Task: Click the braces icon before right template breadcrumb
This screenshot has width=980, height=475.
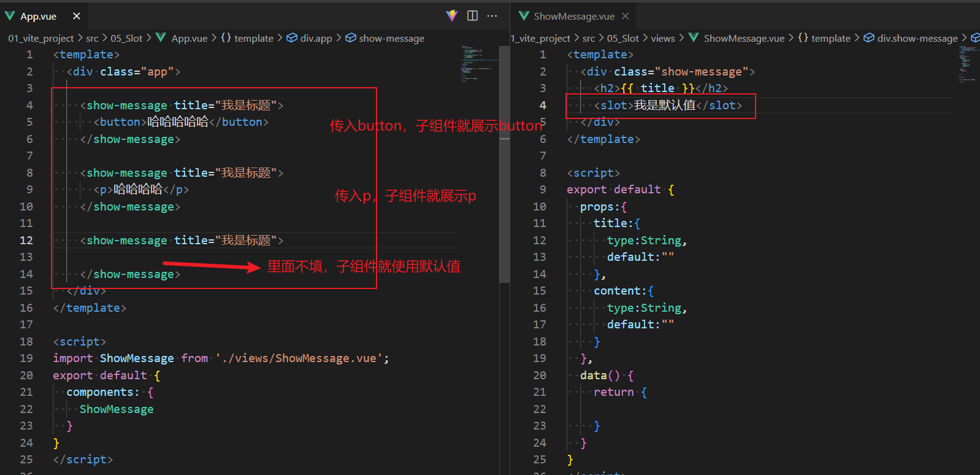Action: (x=803, y=37)
